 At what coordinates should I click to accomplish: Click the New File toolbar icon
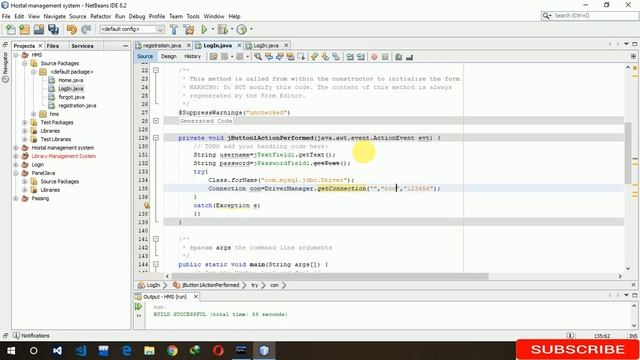pyautogui.click(x=11, y=29)
